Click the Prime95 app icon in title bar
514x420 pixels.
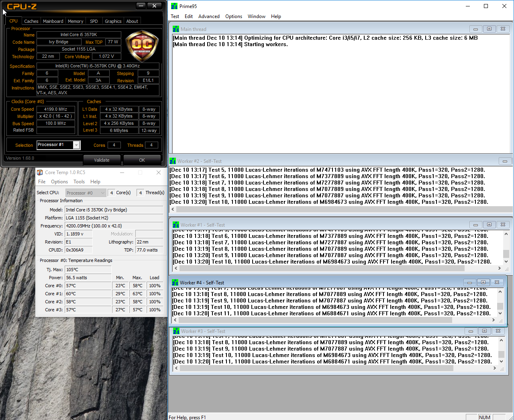[x=174, y=6]
